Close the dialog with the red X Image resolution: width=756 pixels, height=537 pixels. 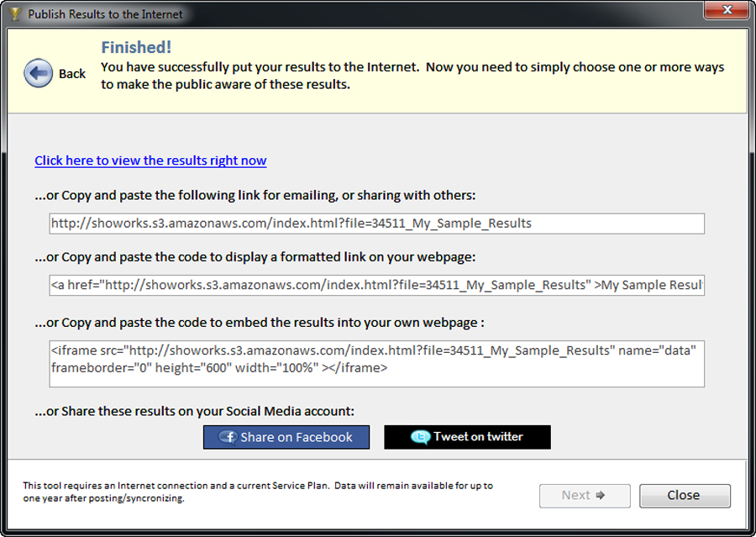(x=727, y=11)
